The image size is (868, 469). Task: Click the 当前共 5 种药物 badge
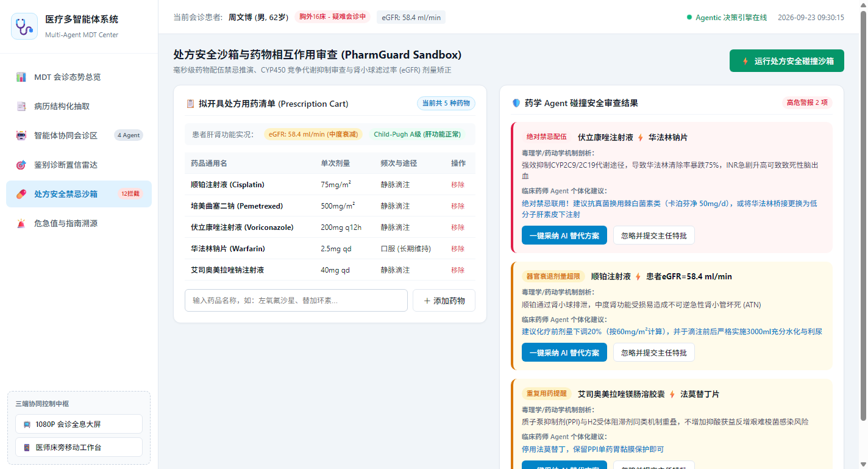(446, 104)
